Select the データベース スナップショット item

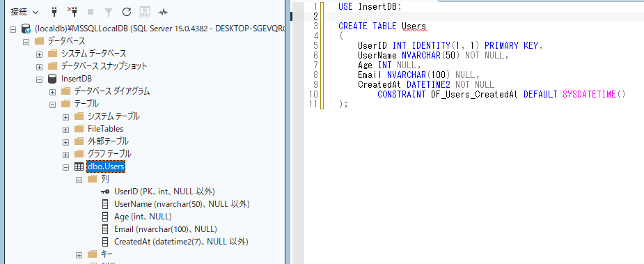click(104, 66)
